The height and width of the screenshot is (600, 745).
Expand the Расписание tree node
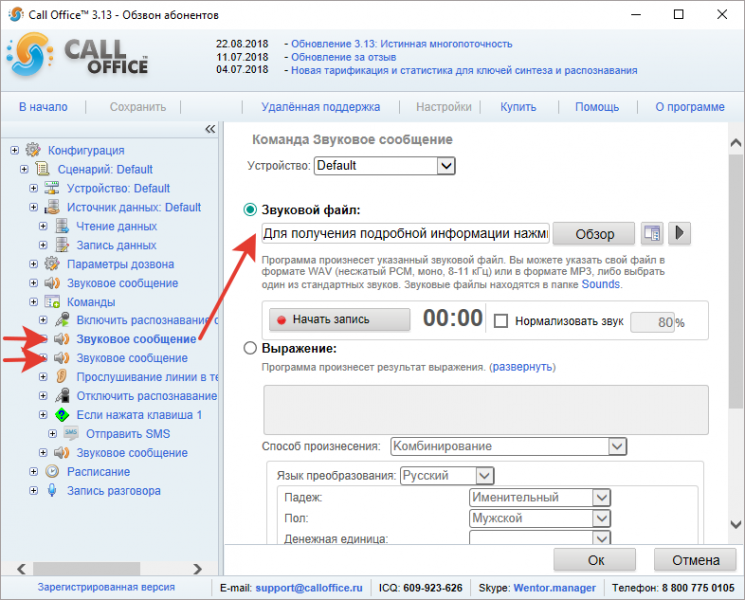tap(33, 471)
